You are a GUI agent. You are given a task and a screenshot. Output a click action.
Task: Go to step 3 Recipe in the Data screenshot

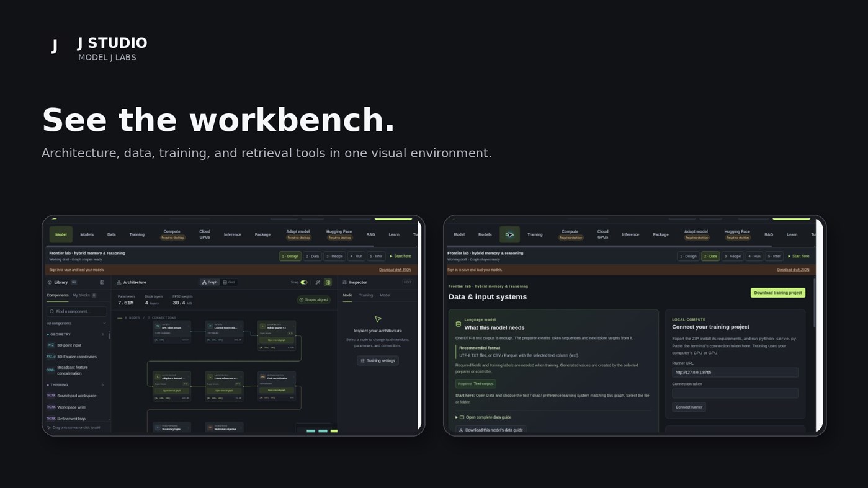tap(733, 256)
